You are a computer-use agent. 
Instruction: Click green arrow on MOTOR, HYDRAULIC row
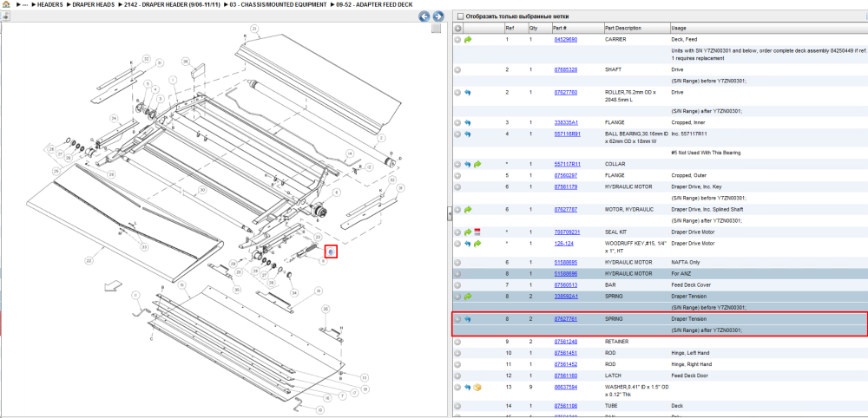click(468, 210)
